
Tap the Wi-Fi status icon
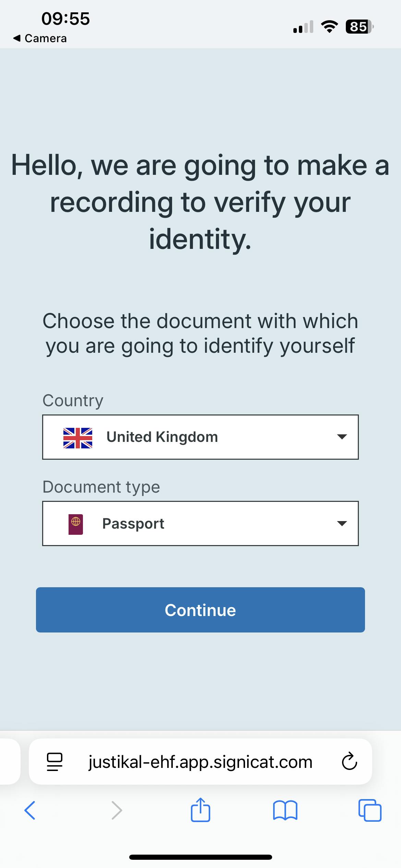click(x=329, y=26)
